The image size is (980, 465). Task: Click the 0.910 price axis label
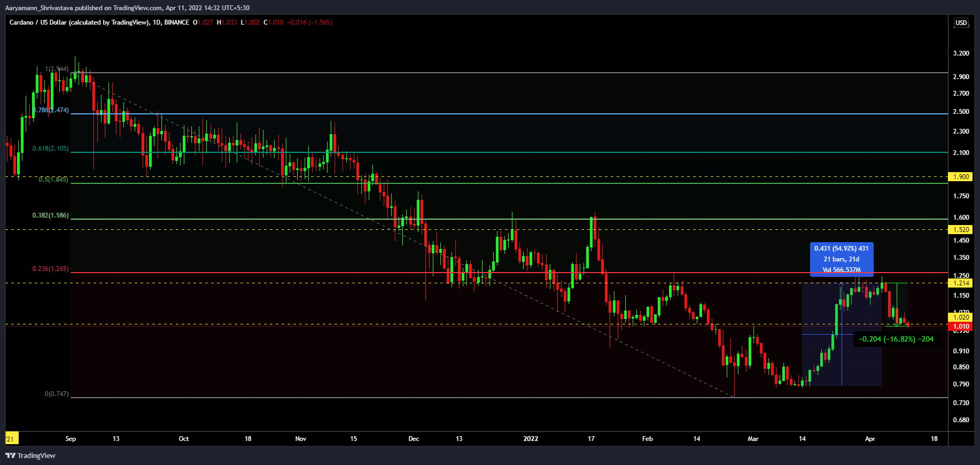coord(961,351)
